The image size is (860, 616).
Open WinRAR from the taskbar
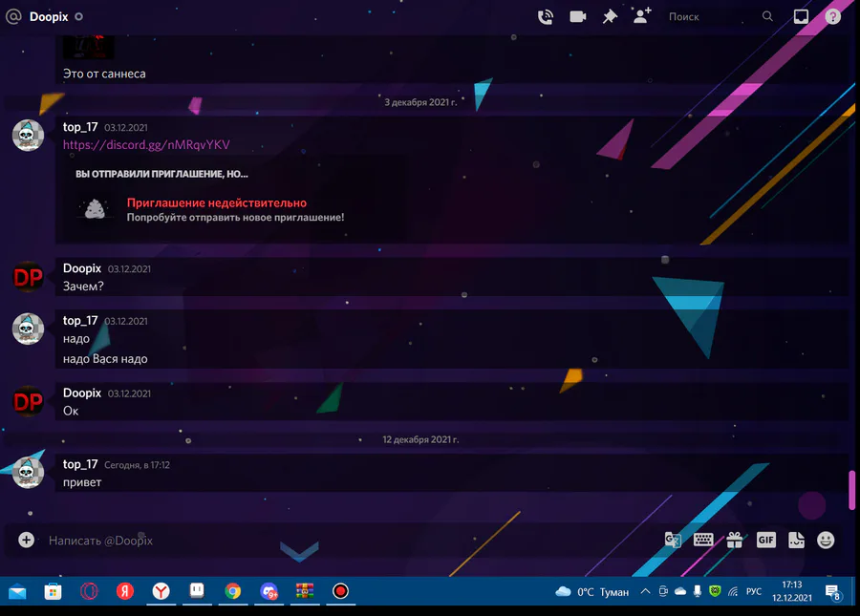coord(305,591)
